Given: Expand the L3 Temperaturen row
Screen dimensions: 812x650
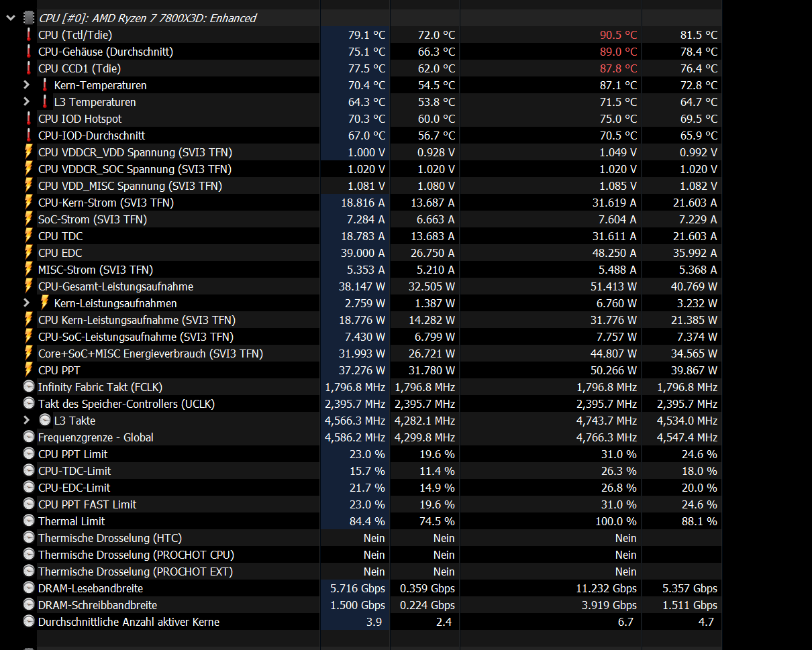Looking at the screenshot, I should pos(26,102).
